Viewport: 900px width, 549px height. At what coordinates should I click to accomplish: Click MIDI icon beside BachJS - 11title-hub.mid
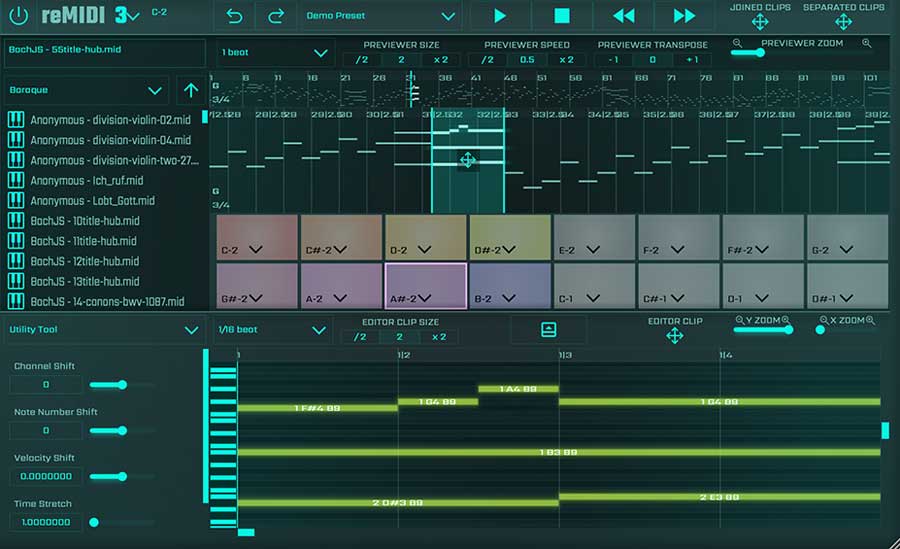[16, 241]
